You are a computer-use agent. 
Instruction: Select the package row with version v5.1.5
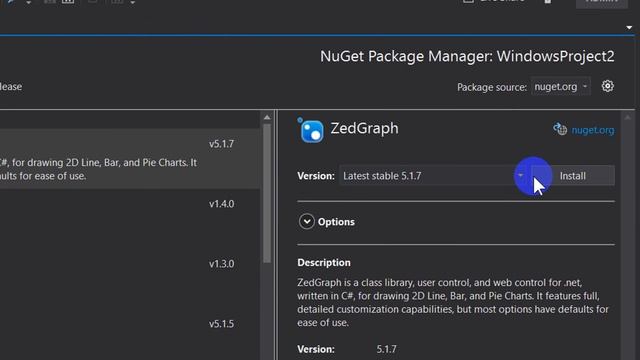click(x=130, y=335)
